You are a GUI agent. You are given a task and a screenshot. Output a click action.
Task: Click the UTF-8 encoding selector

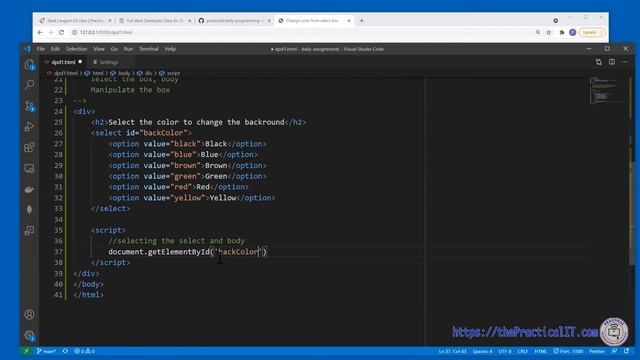pos(504,351)
